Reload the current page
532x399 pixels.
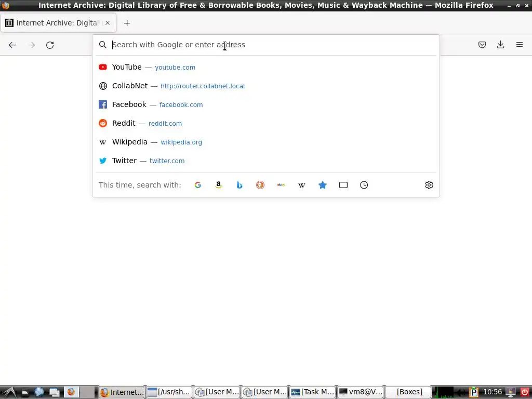50,45
